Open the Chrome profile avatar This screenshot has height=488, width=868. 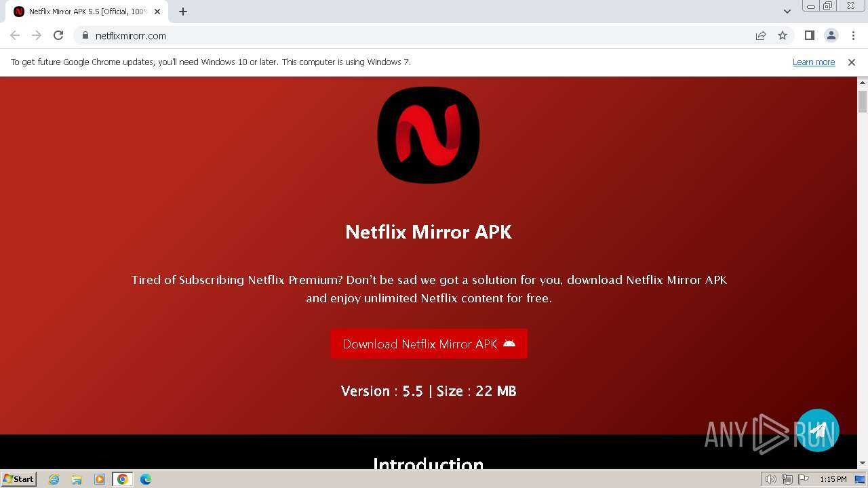click(x=831, y=35)
